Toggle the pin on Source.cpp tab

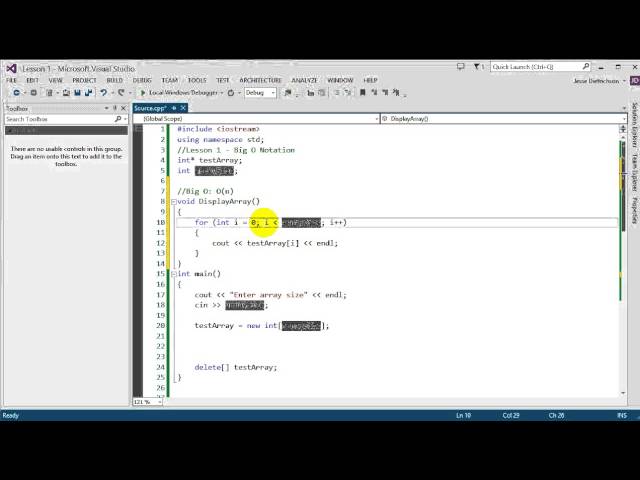click(x=174, y=108)
